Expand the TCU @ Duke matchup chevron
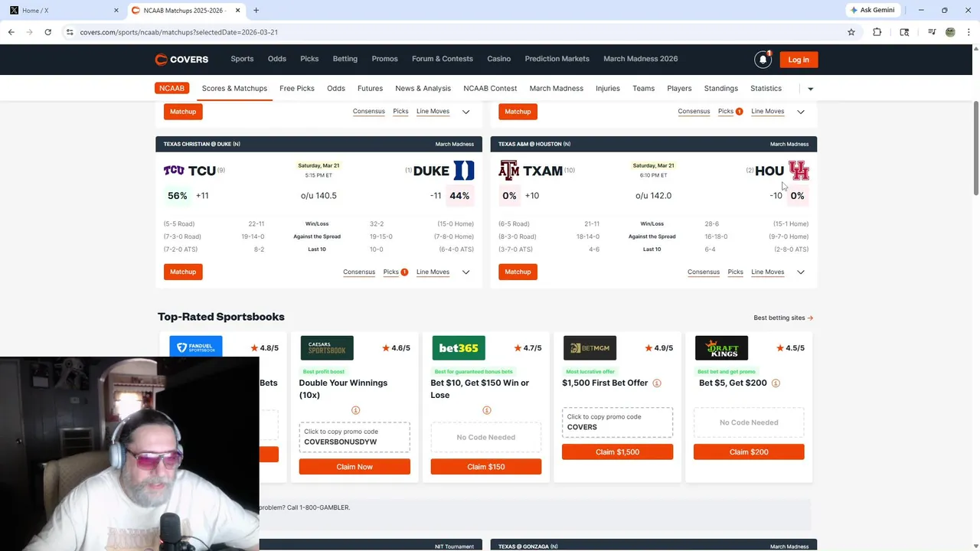The width and height of the screenshot is (980, 551). click(465, 272)
